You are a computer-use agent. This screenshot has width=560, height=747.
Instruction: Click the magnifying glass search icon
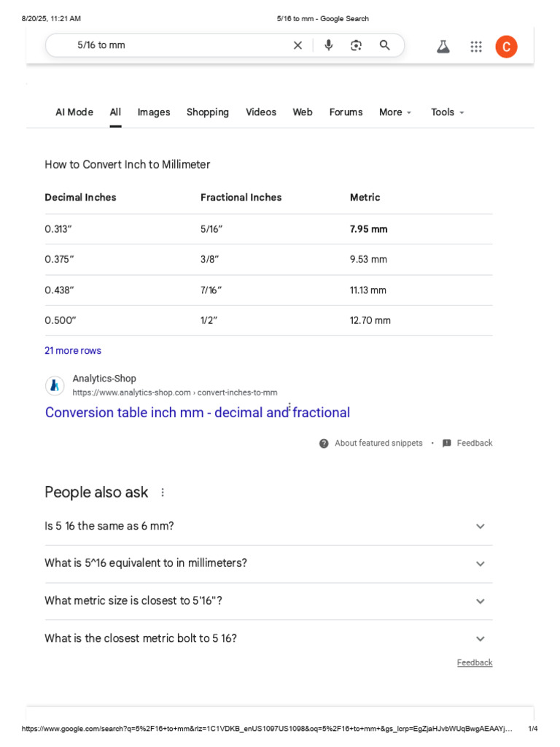coord(385,45)
